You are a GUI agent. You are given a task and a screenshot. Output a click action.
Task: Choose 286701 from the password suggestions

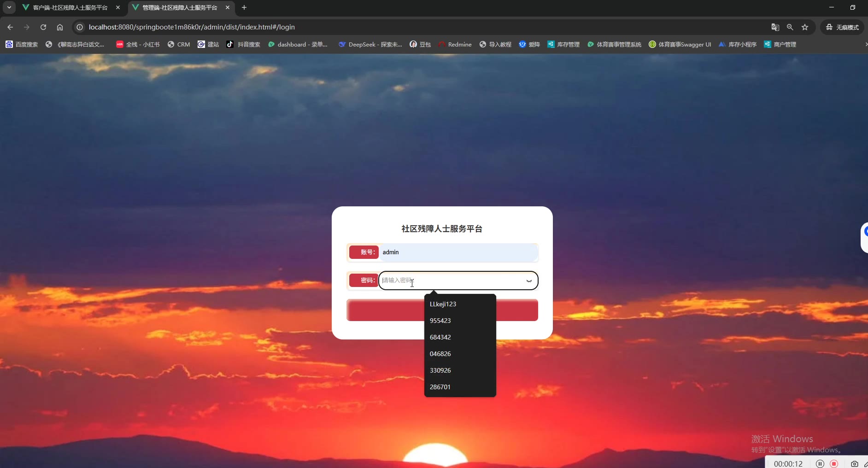(460, 387)
